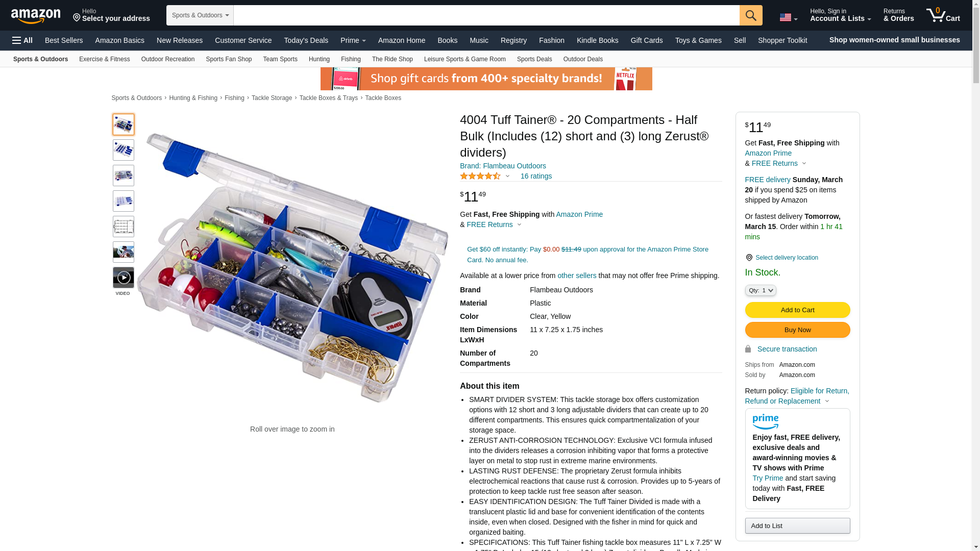Click the star rating icon
Screen dimensions: 980x551
point(480,176)
